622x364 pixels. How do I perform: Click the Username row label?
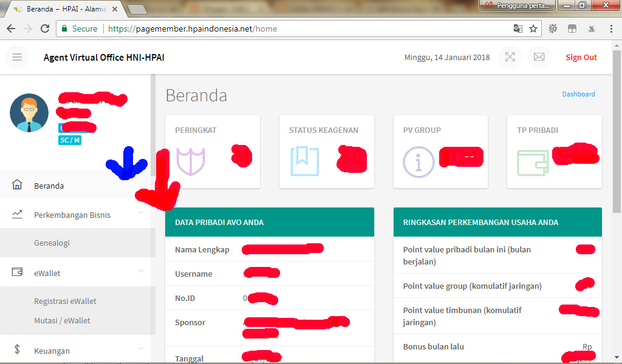(x=194, y=274)
